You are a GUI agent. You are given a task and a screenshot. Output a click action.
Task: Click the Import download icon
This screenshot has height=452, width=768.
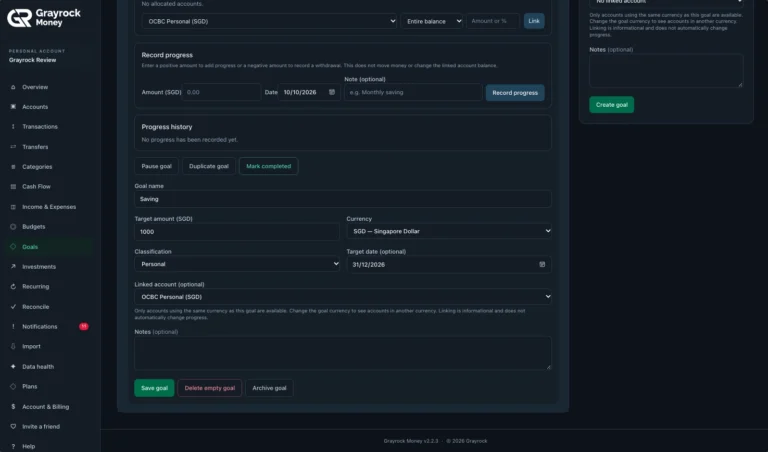point(13,346)
